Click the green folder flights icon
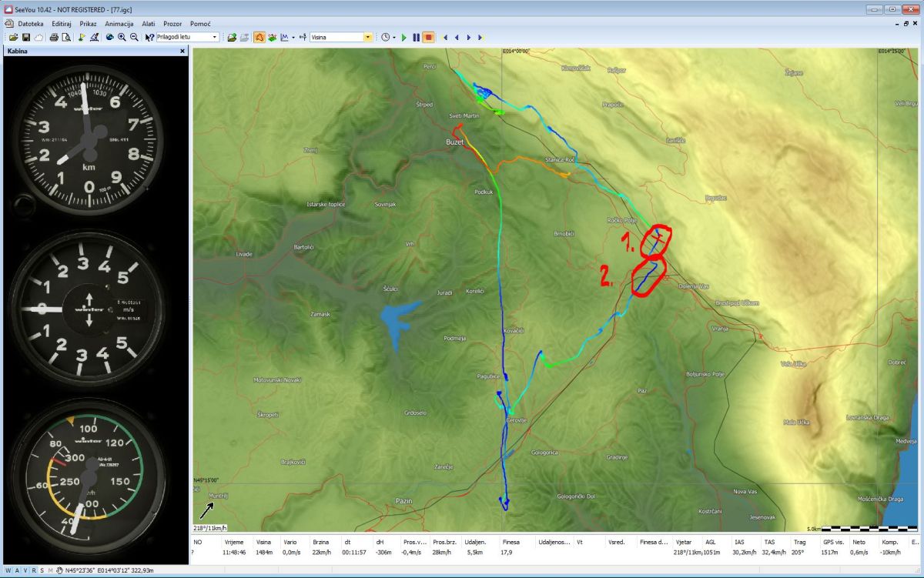Image resolution: width=924 pixels, height=578 pixels. click(232, 37)
